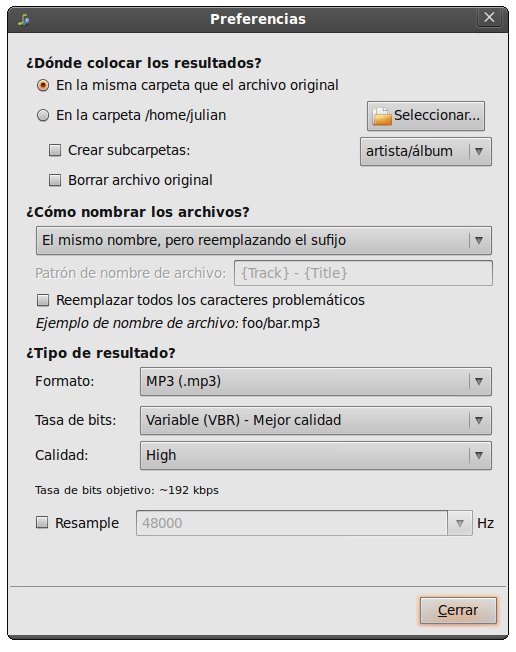Open the artista/álbum subfolder dropdown
Screen dimensions: 516x652
coord(426,151)
